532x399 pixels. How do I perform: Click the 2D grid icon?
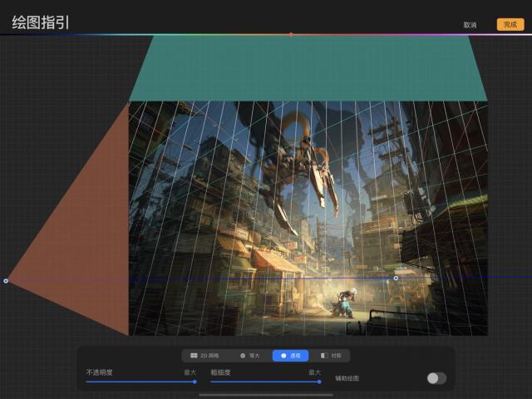point(194,356)
